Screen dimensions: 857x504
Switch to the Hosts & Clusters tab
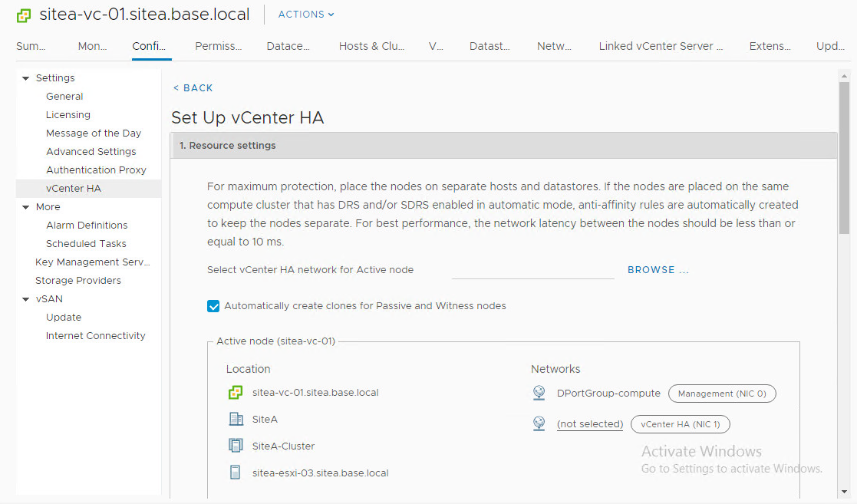coord(371,46)
